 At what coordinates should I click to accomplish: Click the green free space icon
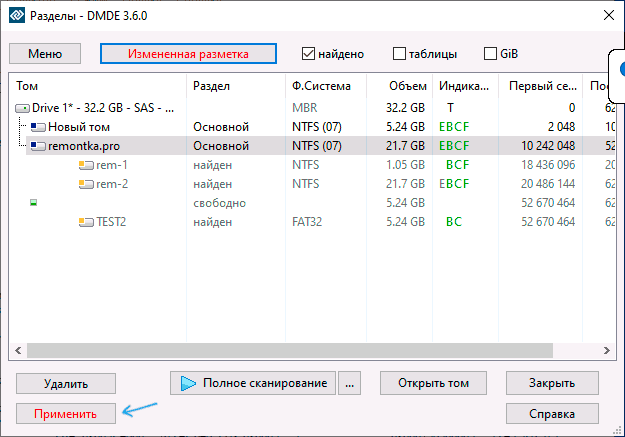click(33, 203)
